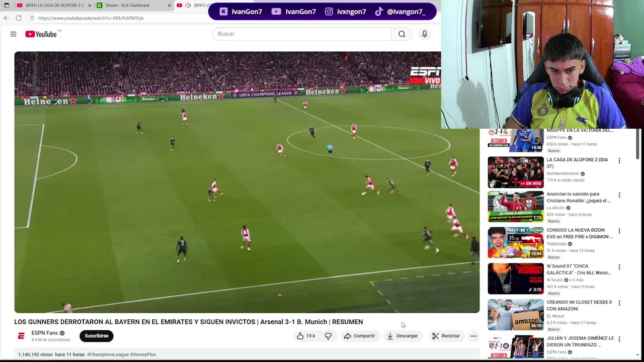This screenshot has width=644, height=362.
Task: Click the Arsenal vs Bayern video player
Action: point(247,182)
